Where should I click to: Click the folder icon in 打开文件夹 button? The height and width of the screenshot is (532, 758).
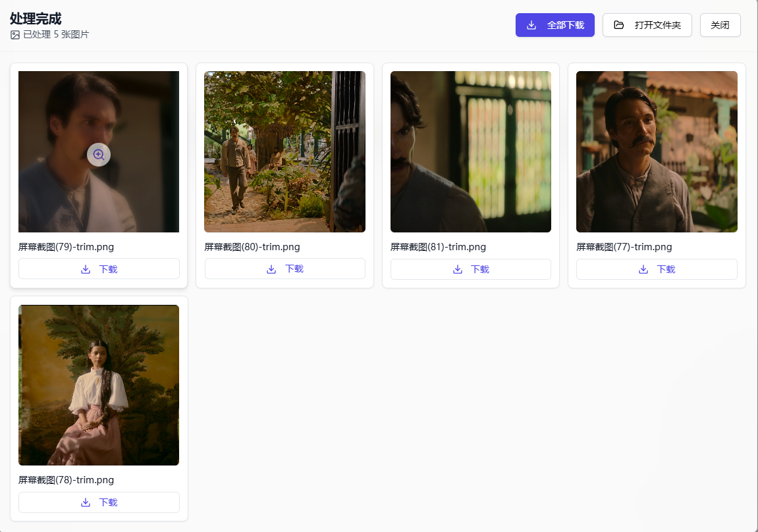pyautogui.click(x=618, y=25)
